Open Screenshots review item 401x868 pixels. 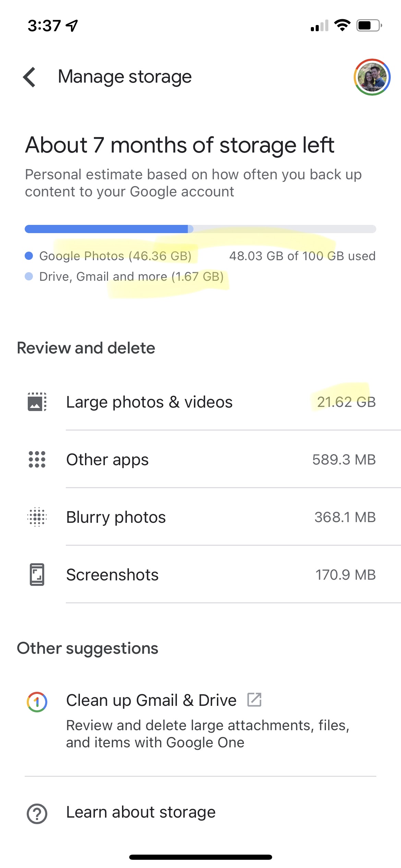coord(200,575)
